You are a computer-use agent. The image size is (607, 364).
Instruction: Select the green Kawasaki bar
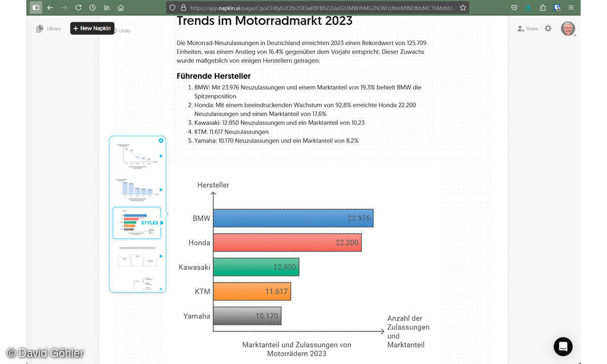256,267
